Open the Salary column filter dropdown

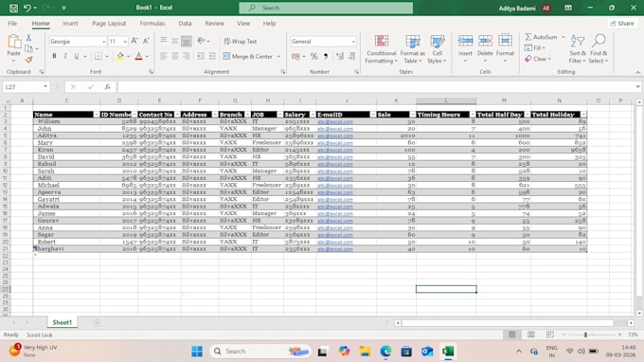click(x=313, y=115)
